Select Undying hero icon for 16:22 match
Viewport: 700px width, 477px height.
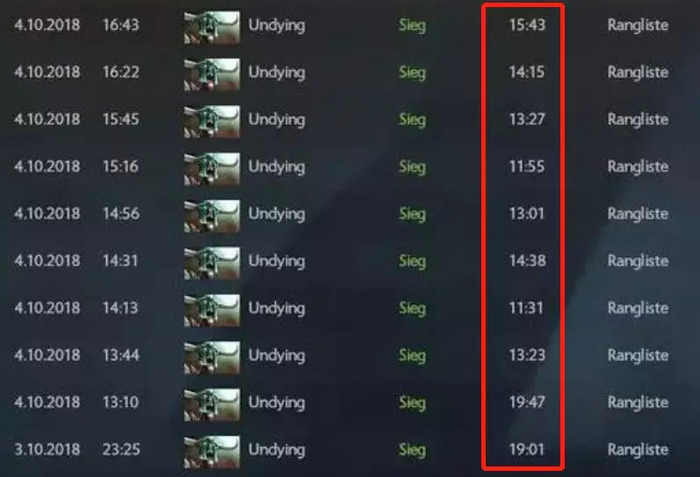click(212, 75)
